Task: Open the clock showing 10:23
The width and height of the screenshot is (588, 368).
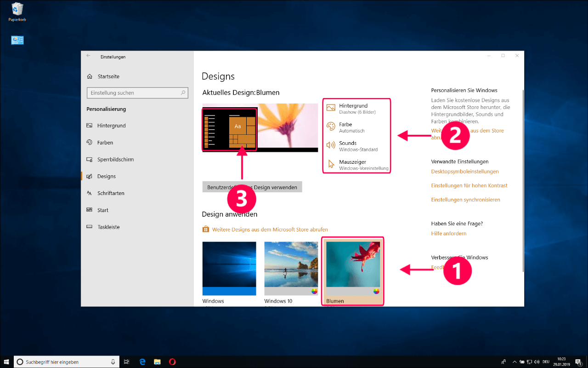Action: click(561, 362)
